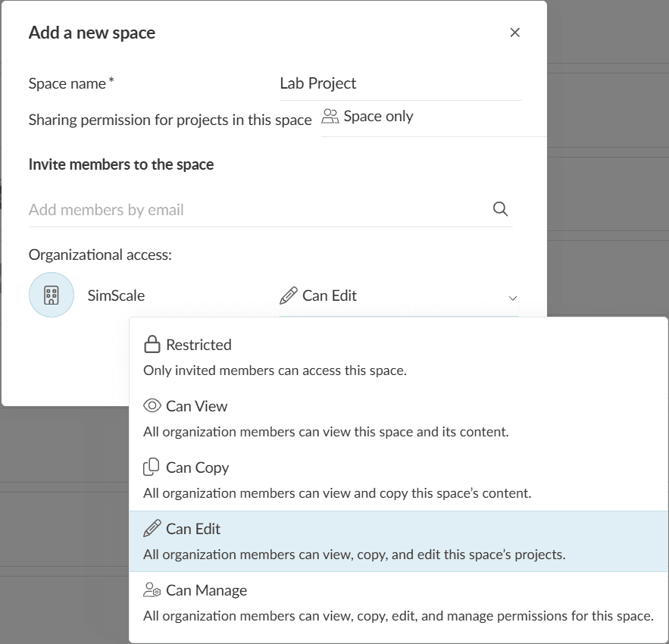Click the Can Edit description text in list

tap(354, 555)
